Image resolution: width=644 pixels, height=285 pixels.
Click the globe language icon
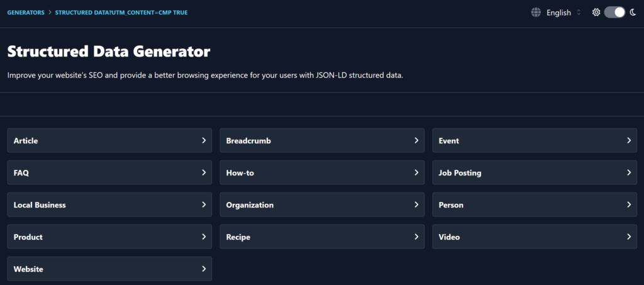(536, 13)
